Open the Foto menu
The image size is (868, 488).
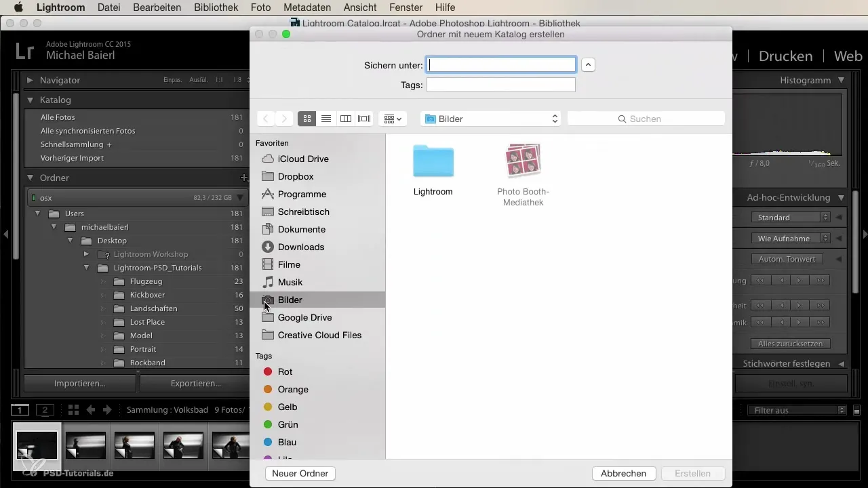(x=260, y=7)
